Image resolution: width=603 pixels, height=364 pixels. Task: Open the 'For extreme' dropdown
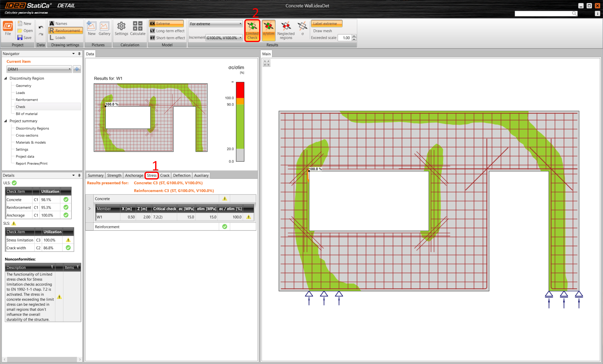click(215, 24)
